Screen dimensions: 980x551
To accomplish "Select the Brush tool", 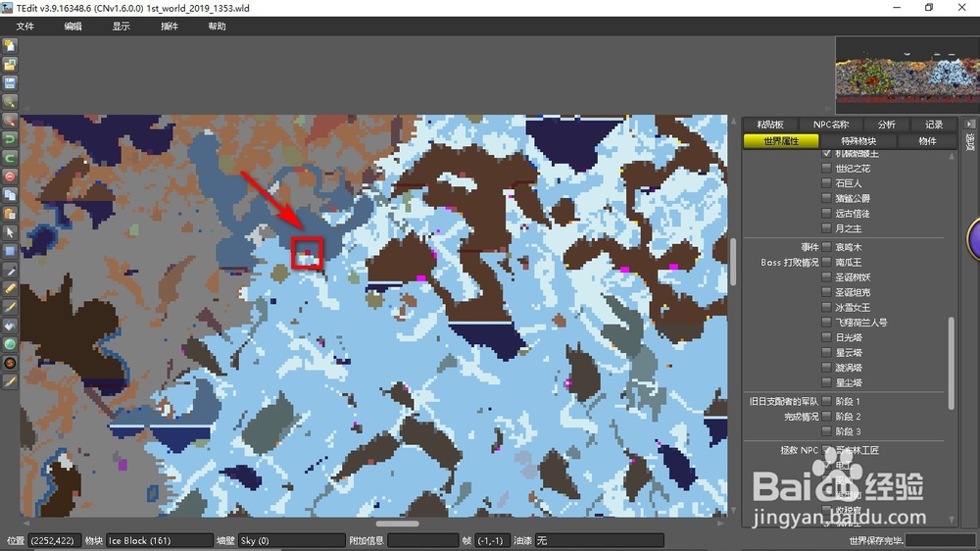I will click(x=10, y=307).
